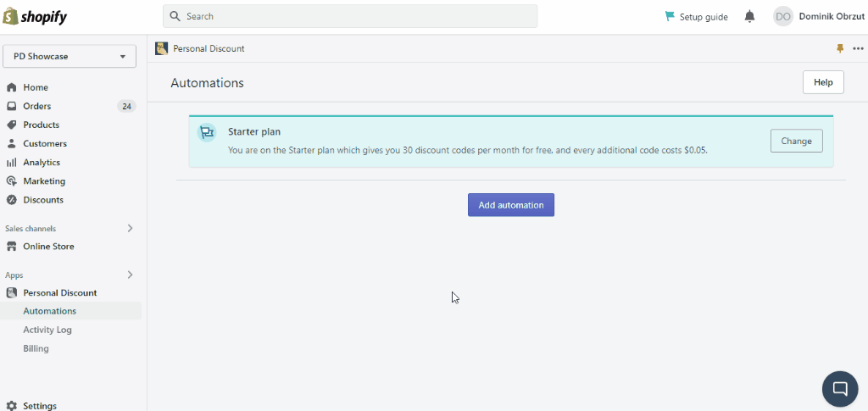This screenshot has width=868, height=411.
Task: Click the Discounts percent icon
Action: pos(11,200)
